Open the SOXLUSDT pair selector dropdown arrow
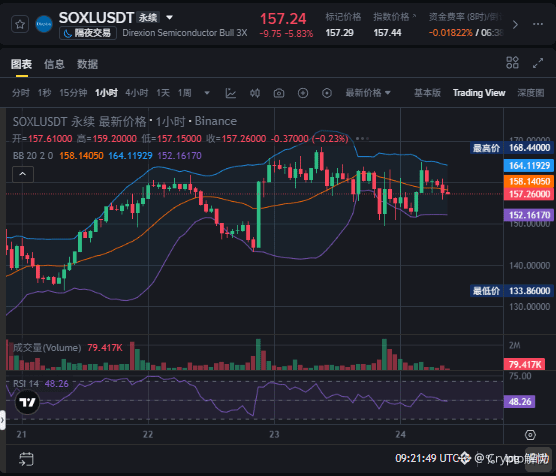This screenshot has height=476, width=556. point(169,17)
